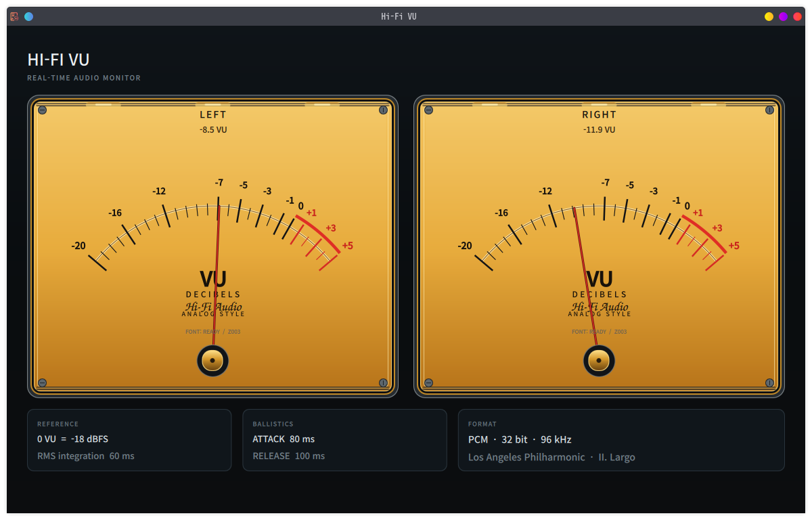Viewport: 812px width, 520px height.
Task: Click the LEFT meter needle pivot knob
Action: (x=212, y=361)
